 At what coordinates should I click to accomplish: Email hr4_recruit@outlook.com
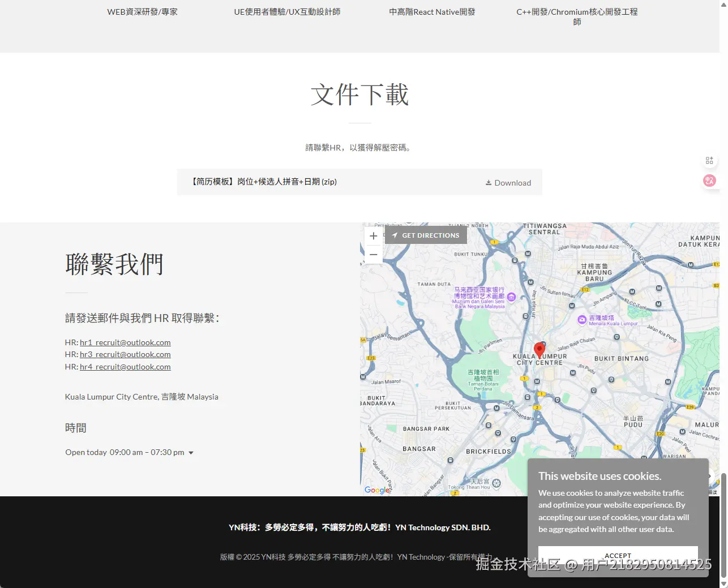click(x=125, y=366)
